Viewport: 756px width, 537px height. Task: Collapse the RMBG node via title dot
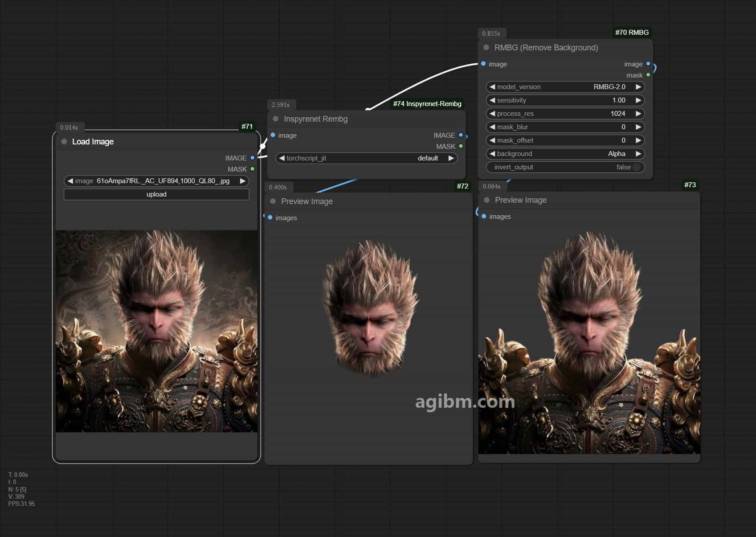pyautogui.click(x=486, y=48)
